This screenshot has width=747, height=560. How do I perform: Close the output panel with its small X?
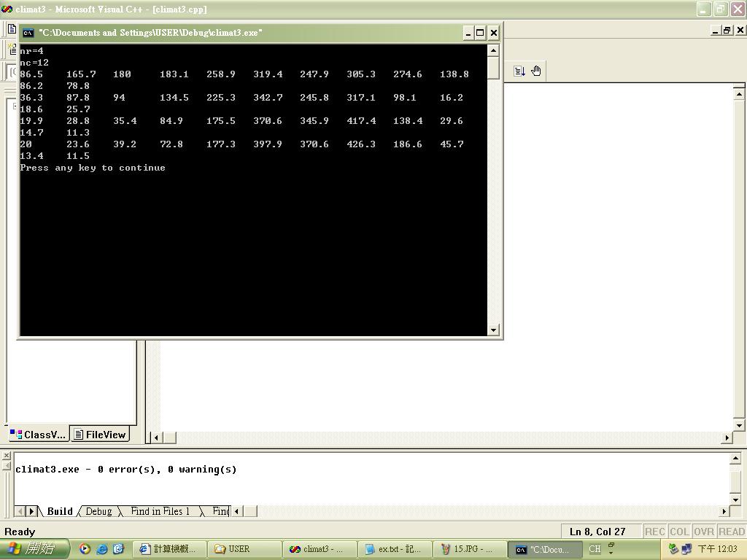7,456
